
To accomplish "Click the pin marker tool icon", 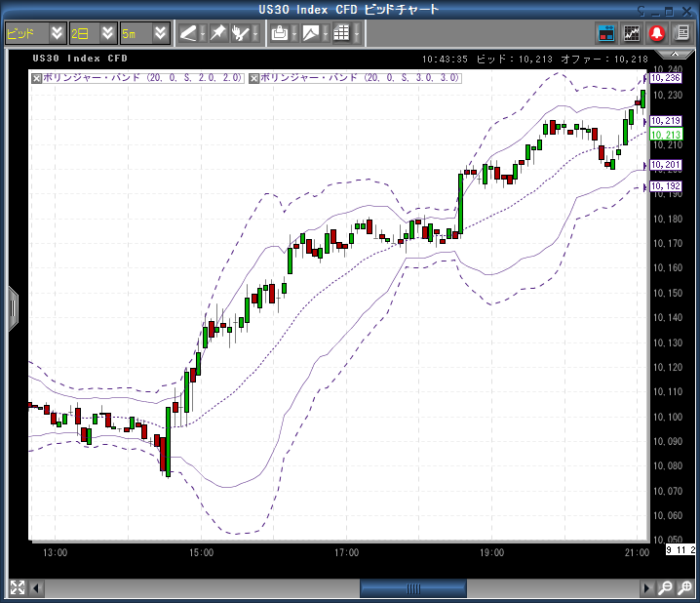I will (218, 33).
